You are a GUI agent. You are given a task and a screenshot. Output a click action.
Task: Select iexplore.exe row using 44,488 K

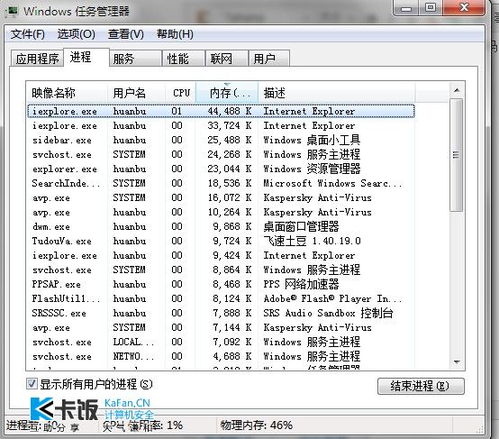[221, 111]
